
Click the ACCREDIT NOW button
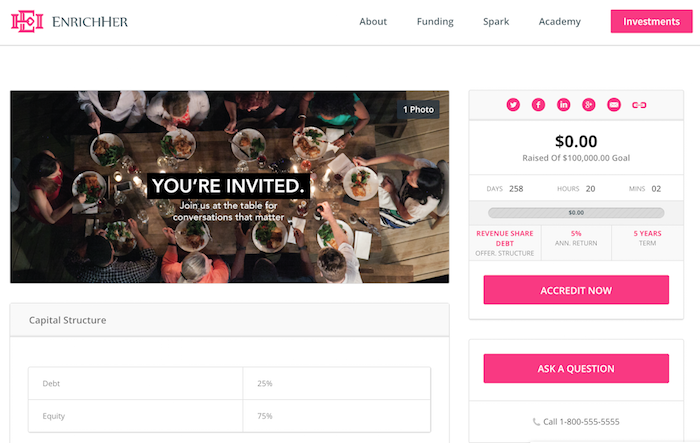[x=576, y=290]
